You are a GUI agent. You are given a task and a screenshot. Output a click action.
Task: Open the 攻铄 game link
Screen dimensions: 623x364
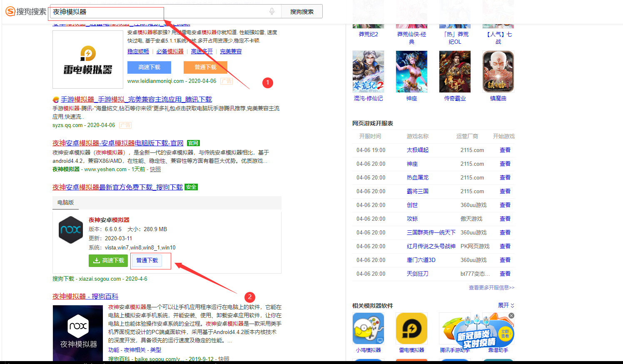[412, 219]
